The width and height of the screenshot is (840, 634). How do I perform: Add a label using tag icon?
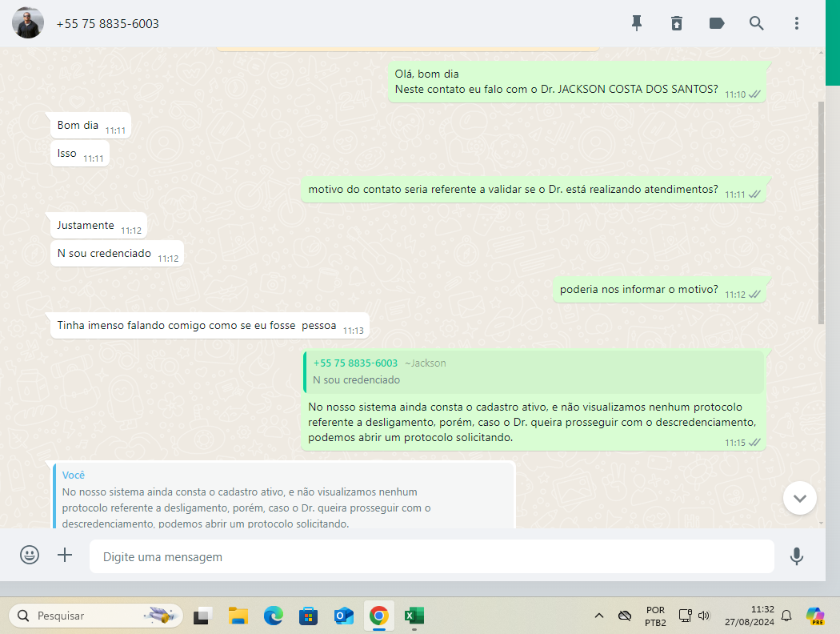tap(716, 23)
